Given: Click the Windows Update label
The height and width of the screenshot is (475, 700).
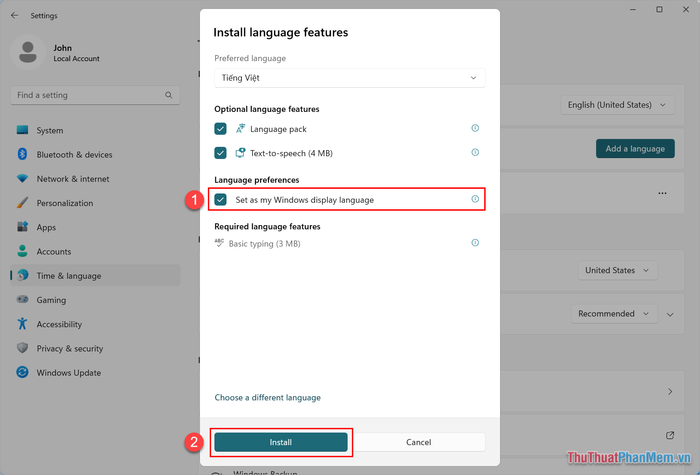Looking at the screenshot, I should click(x=69, y=372).
